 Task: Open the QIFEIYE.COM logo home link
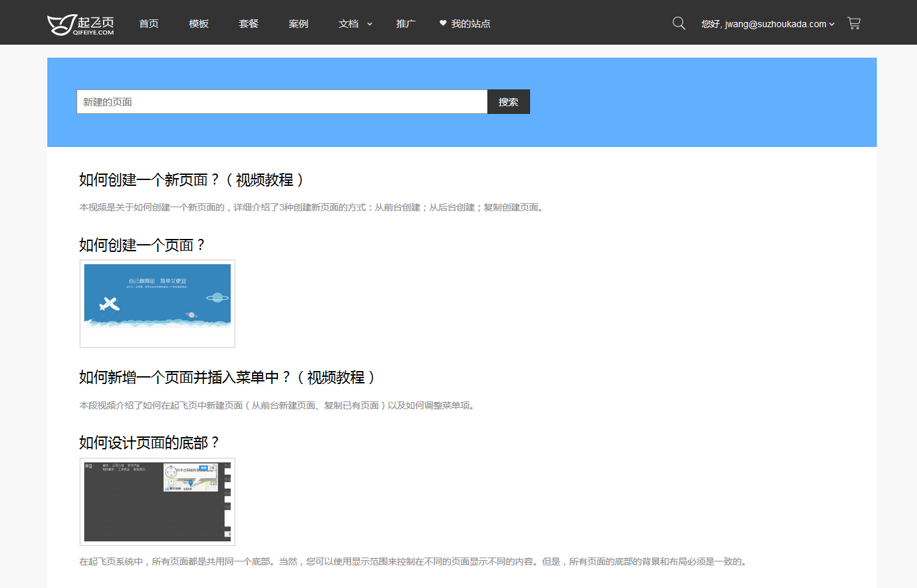pyautogui.click(x=80, y=25)
